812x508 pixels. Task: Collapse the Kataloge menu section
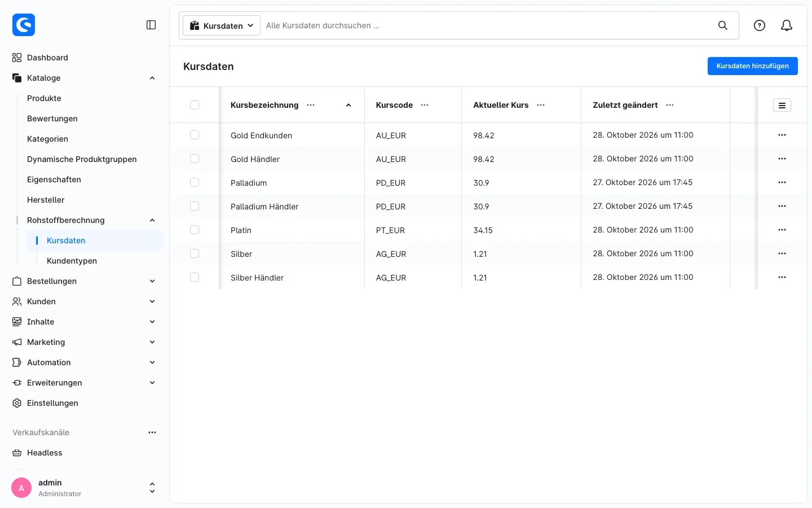point(152,78)
